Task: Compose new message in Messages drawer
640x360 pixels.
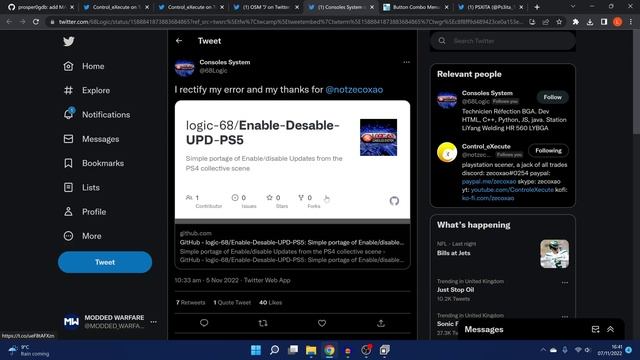Action: point(596,329)
